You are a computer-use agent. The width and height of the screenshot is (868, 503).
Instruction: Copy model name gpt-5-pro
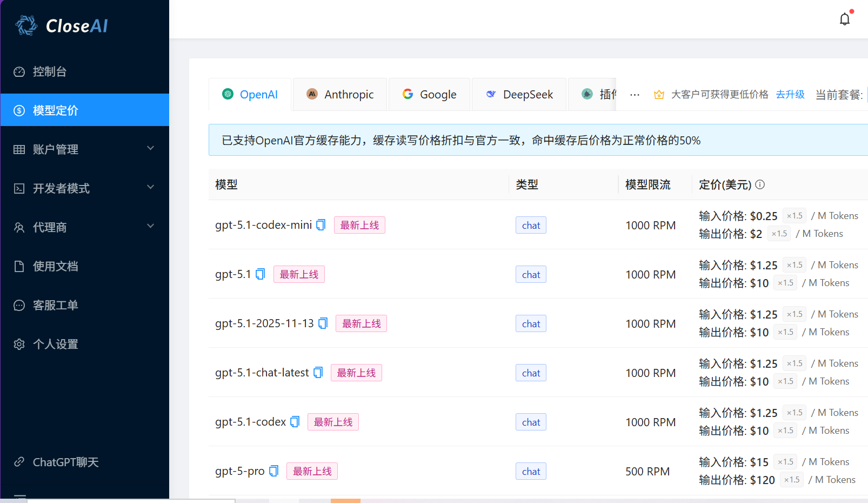[x=273, y=471]
